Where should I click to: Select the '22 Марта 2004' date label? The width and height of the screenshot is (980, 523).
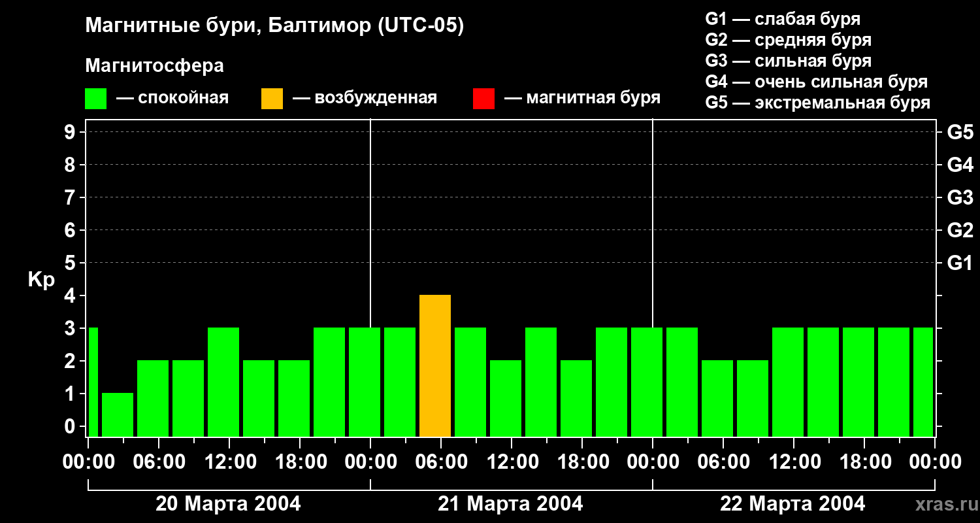pyautogui.click(x=792, y=504)
